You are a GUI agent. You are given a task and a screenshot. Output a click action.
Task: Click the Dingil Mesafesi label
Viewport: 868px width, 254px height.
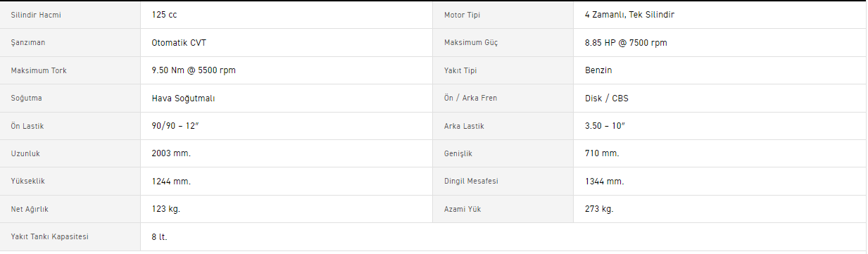click(x=471, y=182)
